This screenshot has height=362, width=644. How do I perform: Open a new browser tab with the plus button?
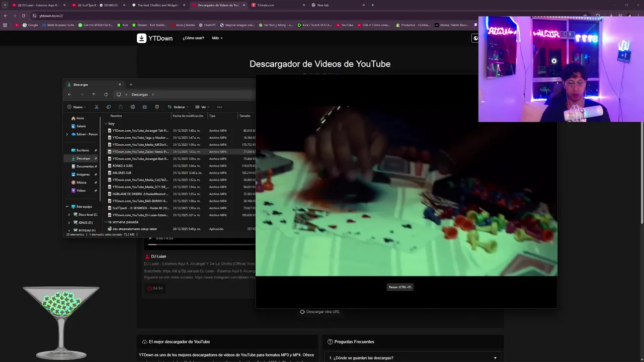pyautogui.click(x=372, y=5)
